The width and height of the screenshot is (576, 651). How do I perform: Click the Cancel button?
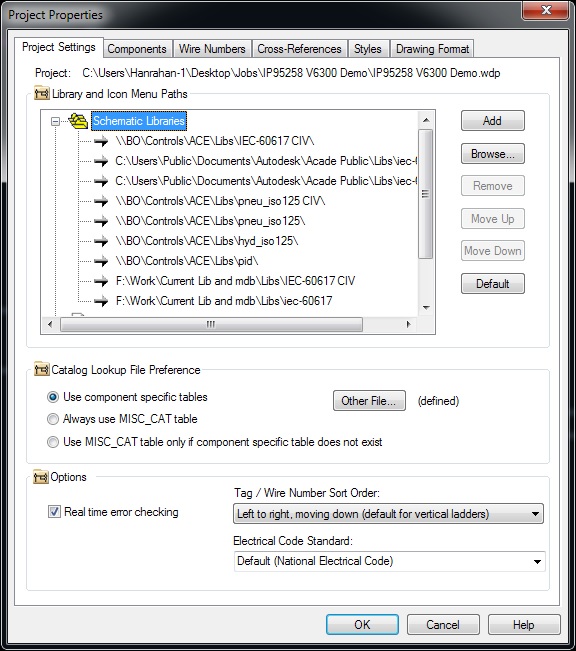443,625
